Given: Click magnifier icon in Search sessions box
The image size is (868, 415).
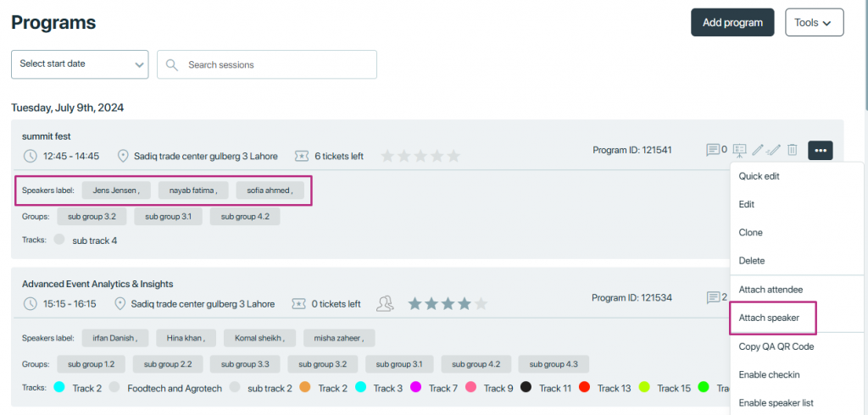Looking at the screenshot, I should [172, 64].
